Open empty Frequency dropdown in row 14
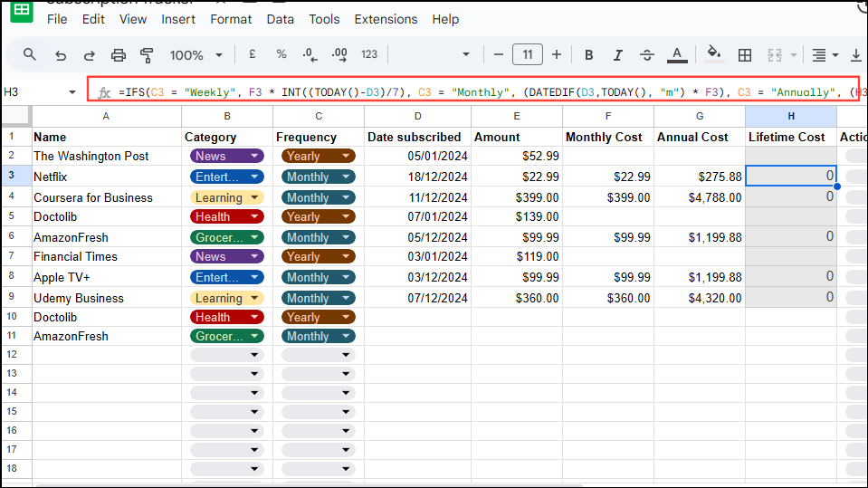868x488 pixels. coord(319,393)
